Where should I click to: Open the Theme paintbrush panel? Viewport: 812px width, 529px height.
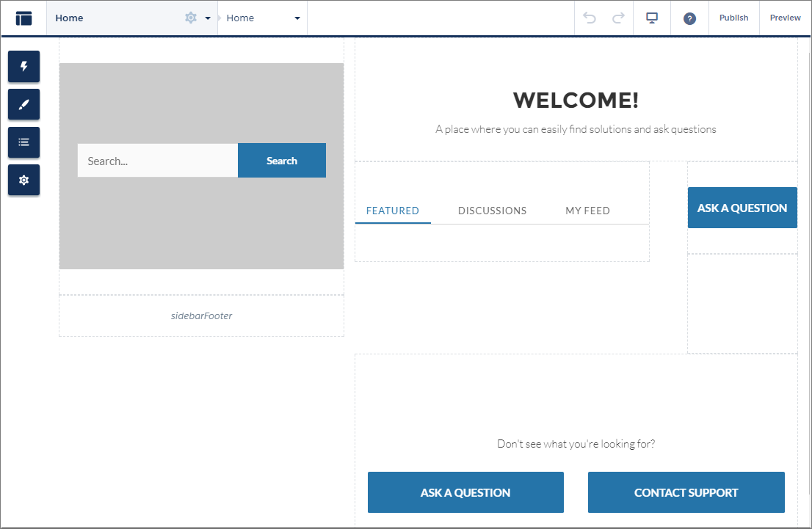(x=23, y=104)
